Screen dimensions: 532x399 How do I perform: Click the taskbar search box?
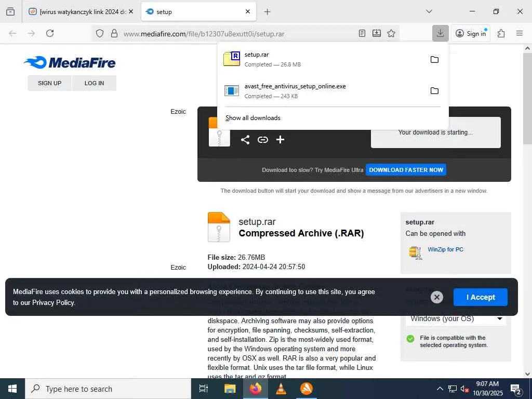pyautogui.click(x=108, y=389)
